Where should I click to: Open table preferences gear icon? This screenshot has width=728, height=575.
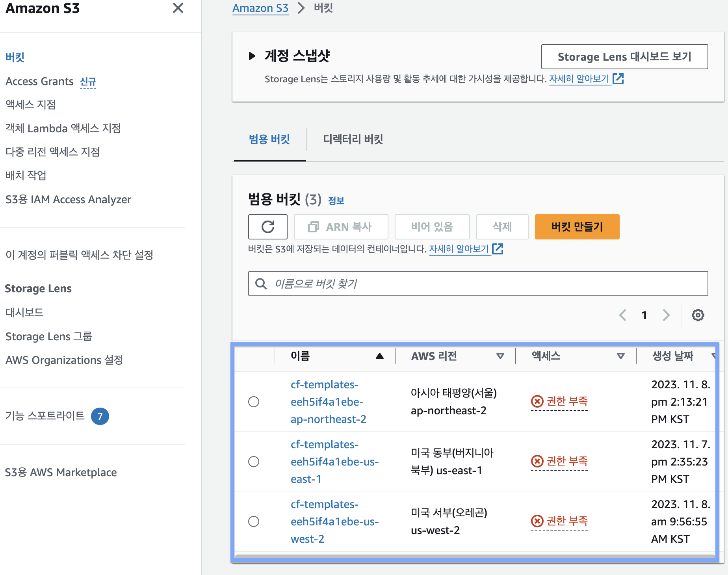698,315
